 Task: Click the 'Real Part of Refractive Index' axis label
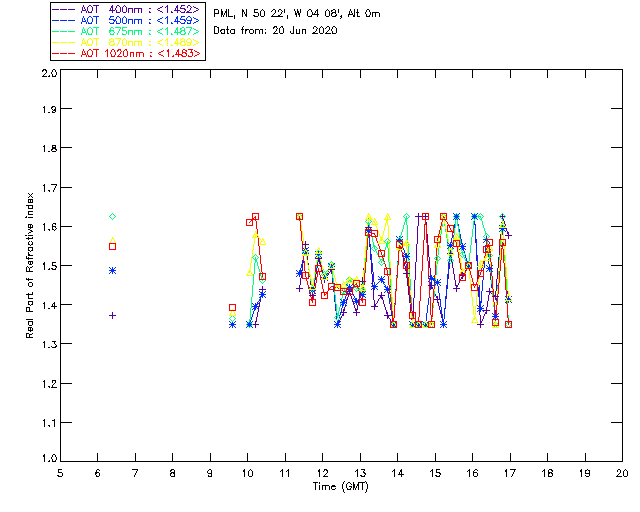coord(31,265)
